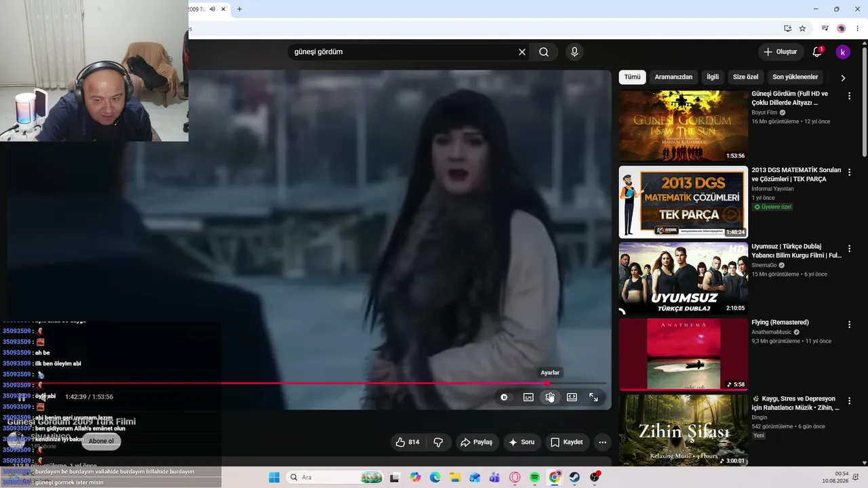Select the Aramanızdan filter chip
The width and height of the screenshot is (868, 488).
click(673, 77)
